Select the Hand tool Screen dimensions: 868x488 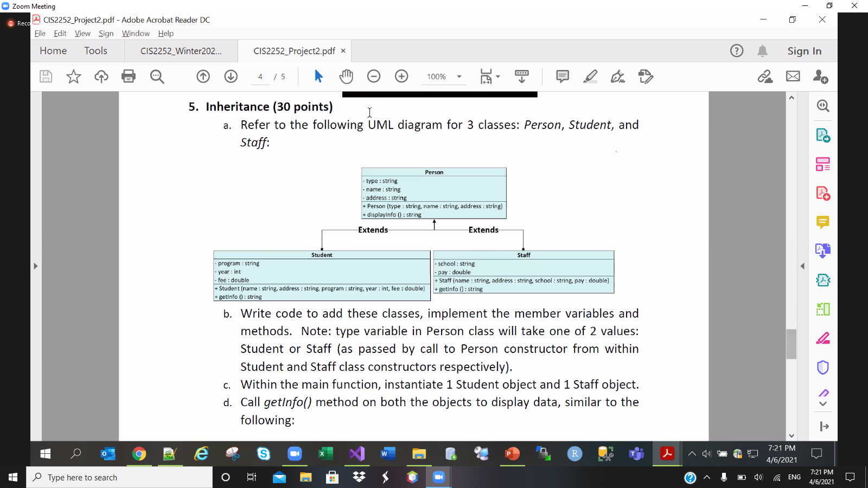346,76
